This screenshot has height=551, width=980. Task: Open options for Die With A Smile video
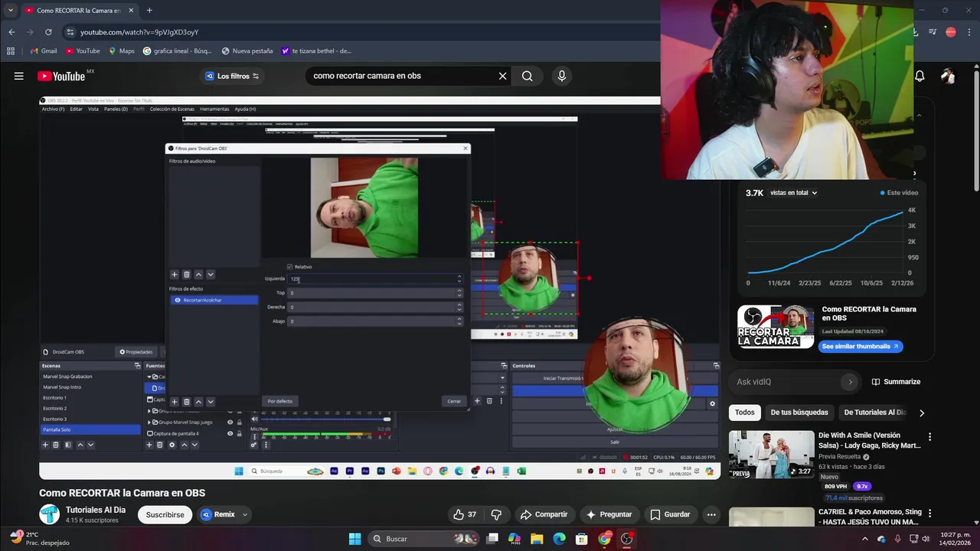pyautogui.click(x=930, y=437)
